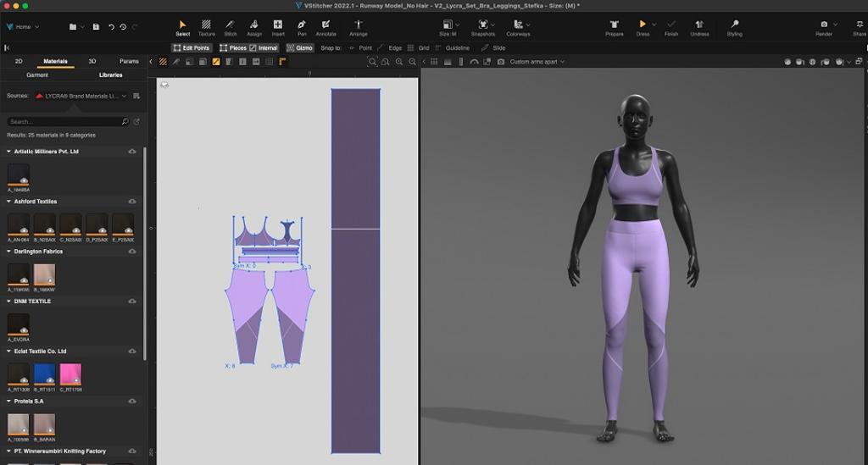The width and height of the screenshot is (868, 465).
Task: Snap to Grid option
Action: pyautogui.click(x=418, y=48)
